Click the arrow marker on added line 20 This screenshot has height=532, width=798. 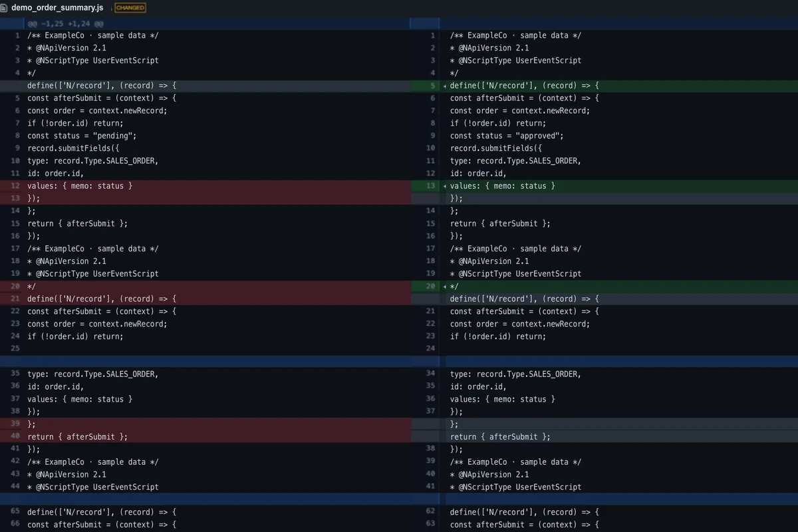445,287
